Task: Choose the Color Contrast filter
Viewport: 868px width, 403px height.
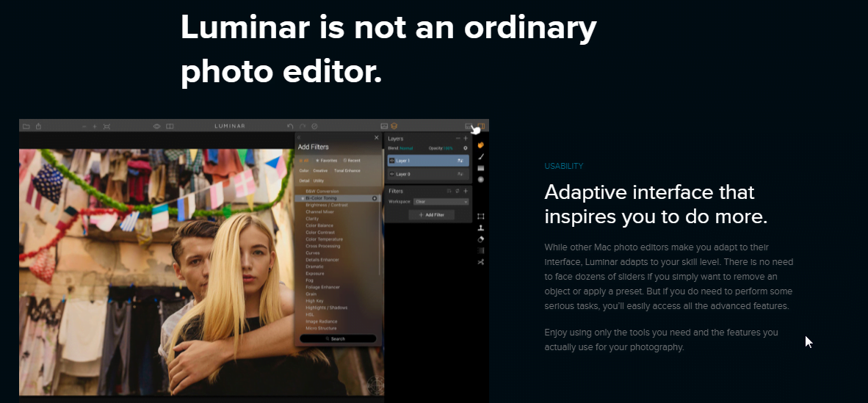Action: click(320, 233)
